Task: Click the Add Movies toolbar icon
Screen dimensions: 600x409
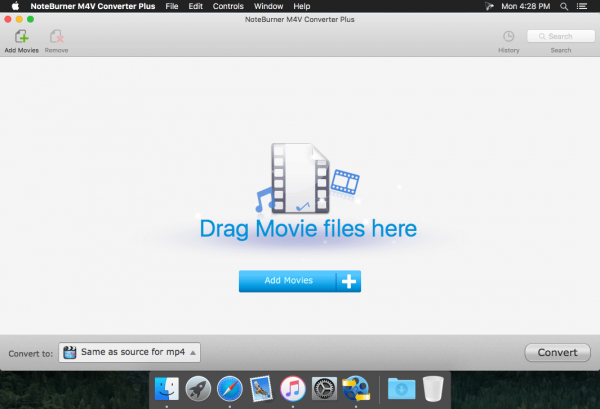Action: (21, 37)
